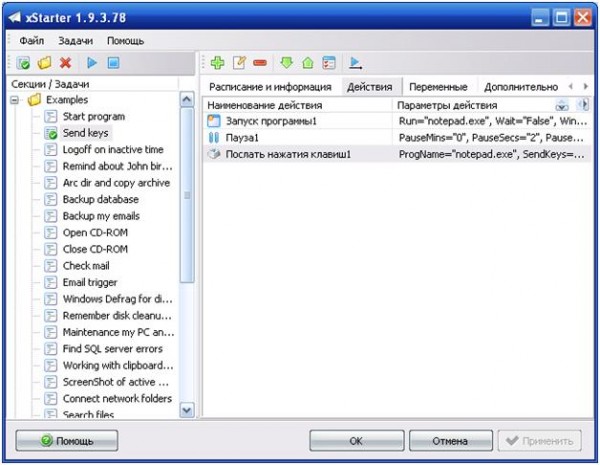600x465 pixels.
Task: Edit action with pencil note icon
Action: pyautogui.click(x=240, y=62)
